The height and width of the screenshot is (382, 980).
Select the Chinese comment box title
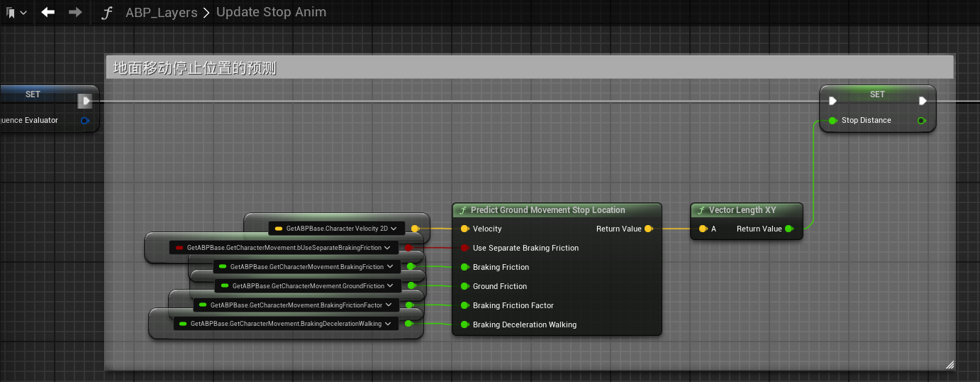point(195,68)
